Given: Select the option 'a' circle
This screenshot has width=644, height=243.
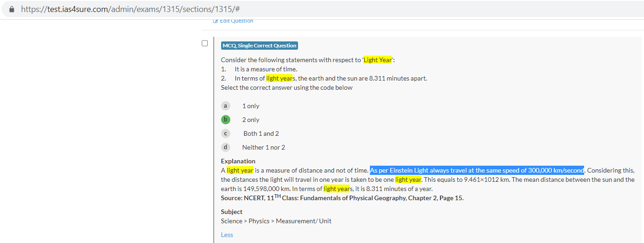Looking at the screenshot, I should (225, 106).
